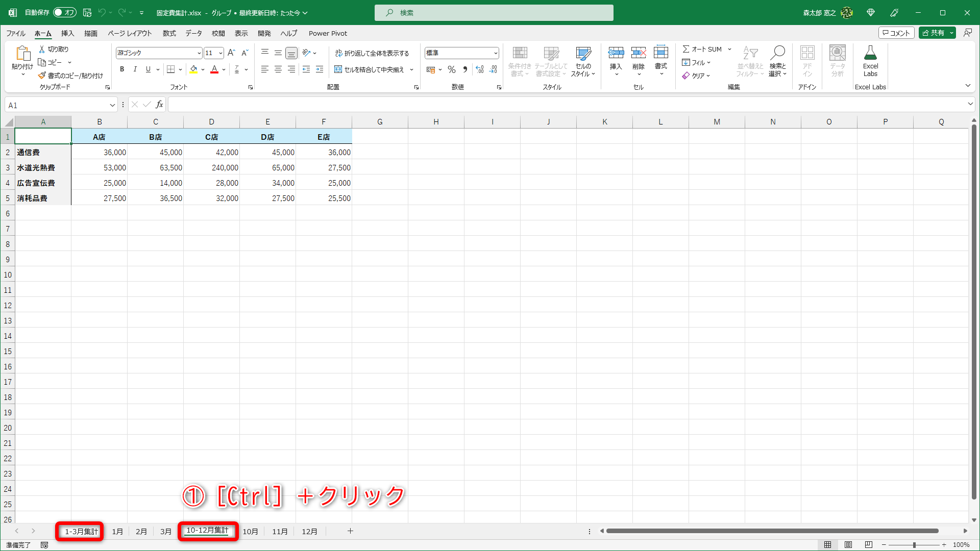Click the セルのスタイル icon
This screenshot has width=980, height=551.
point(583,61)
